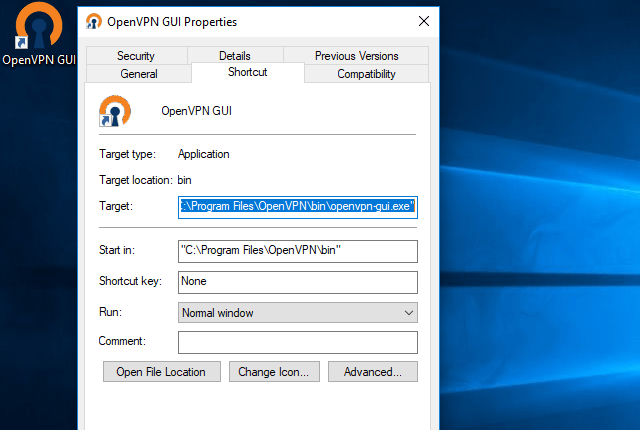This screenshot has width=640, height=430.
Task: Click the 'Target location:' label
Action: pos(136,180)
